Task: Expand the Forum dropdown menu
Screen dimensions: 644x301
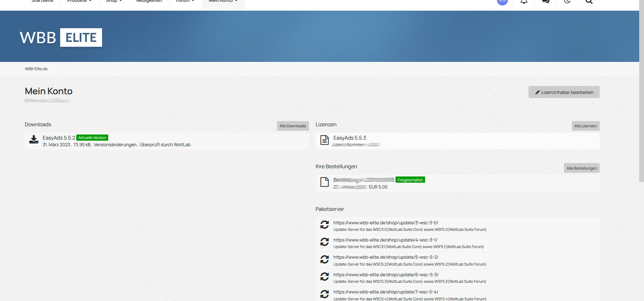Action: pos(185,1)
